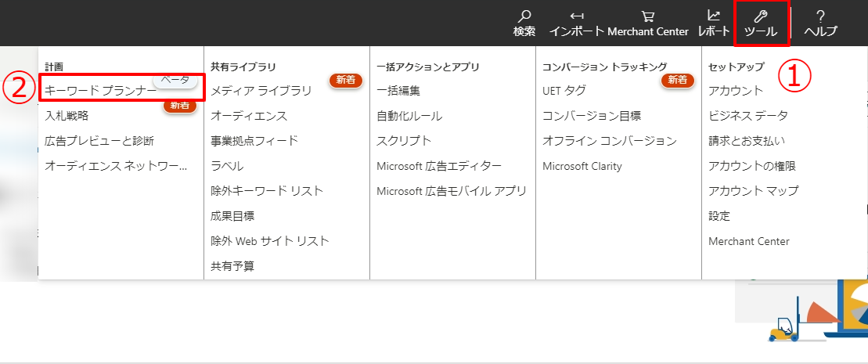Select キーワード プランナー in the menu
Screen dimensions: 868x364
(x=100, y=91)
